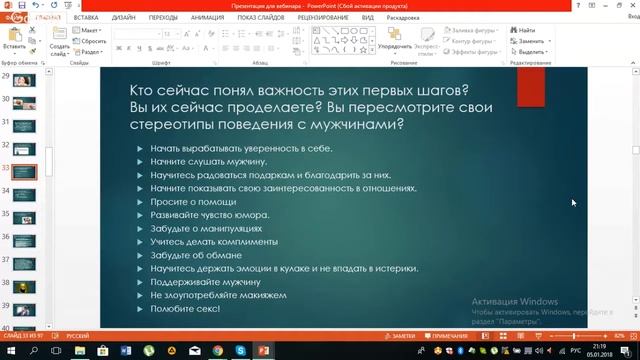The image size is (640, 360).
Task: Click the Сбросить reset button
Action: click(x=89, y=41)
